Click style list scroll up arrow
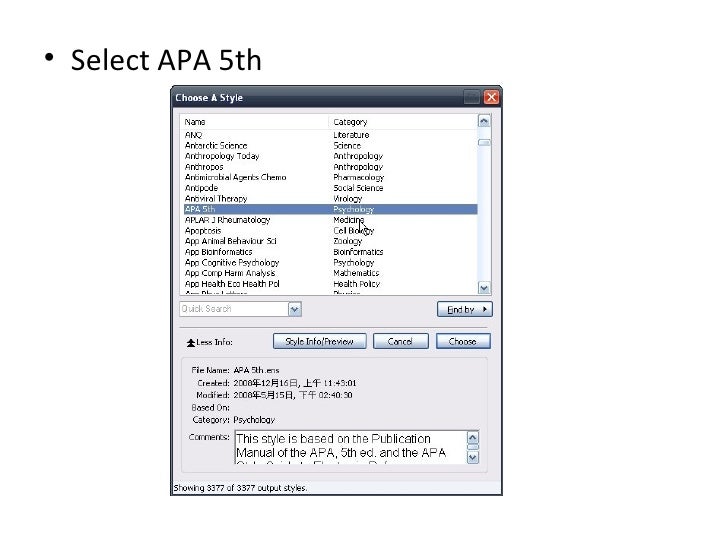The height and width of the screenshot is (546, 728). point(484,121)
